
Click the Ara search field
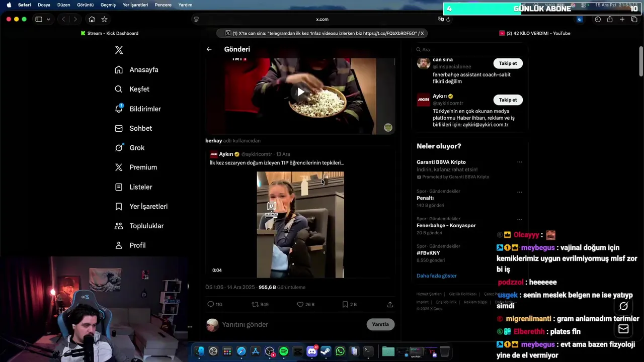pyautogui.click(x=470, y=49)
